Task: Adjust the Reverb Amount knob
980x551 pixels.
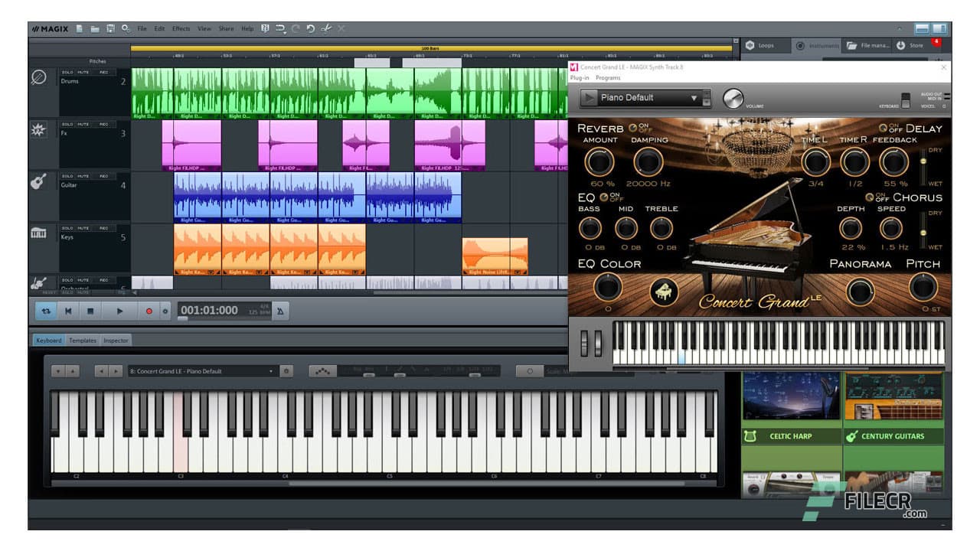Action: click(x=600, y=162)
